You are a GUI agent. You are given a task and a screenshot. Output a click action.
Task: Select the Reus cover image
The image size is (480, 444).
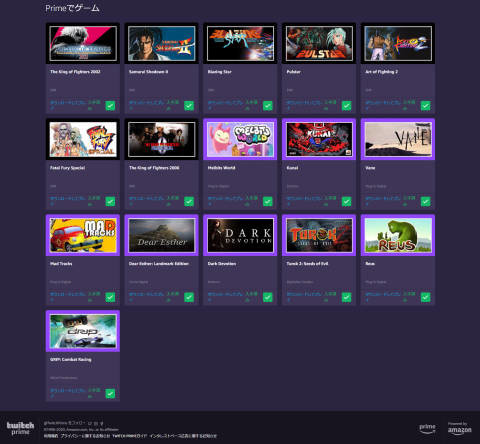click(x=398, y=235)
